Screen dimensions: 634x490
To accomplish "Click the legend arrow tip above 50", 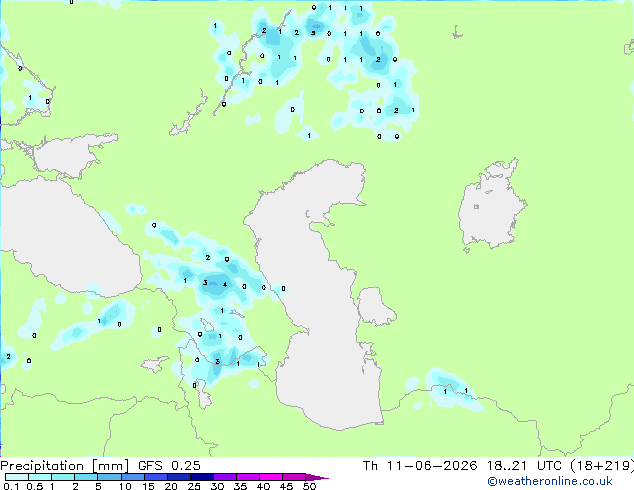I will (x=317, y=477).
